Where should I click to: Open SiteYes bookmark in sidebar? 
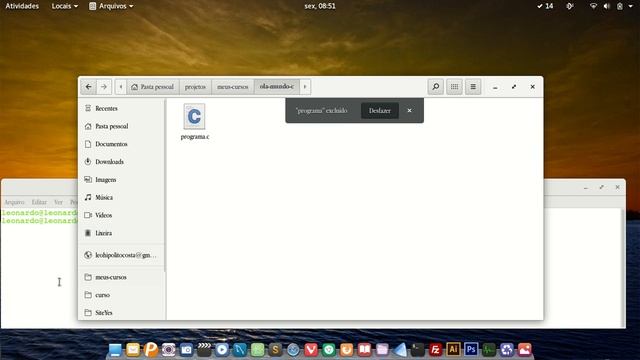point(122,313)
